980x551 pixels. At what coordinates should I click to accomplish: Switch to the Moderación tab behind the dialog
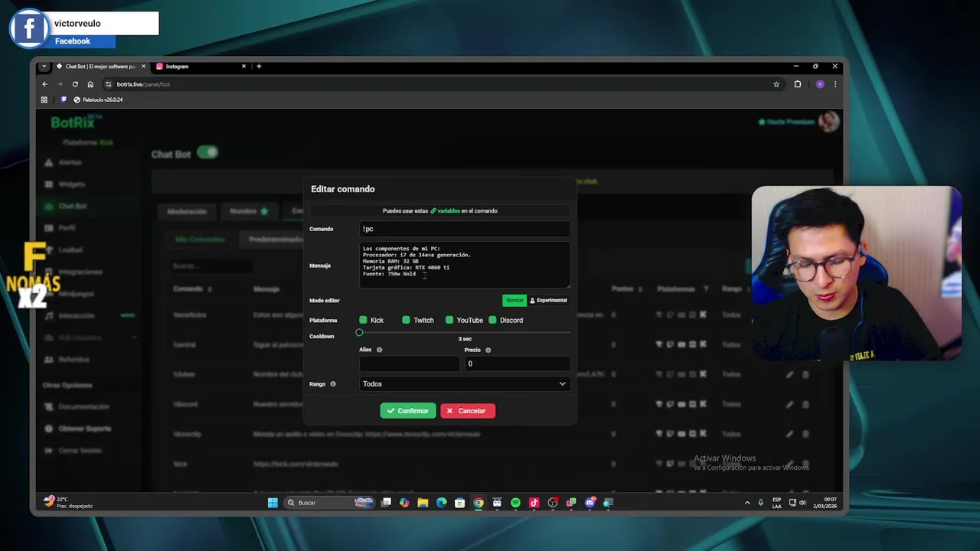pyautogui.click(x=187, y=211)
